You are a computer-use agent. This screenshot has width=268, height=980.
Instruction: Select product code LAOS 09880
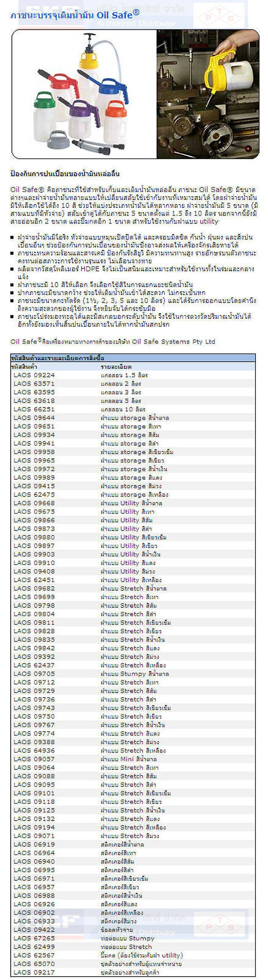click(x=34, y=537)
